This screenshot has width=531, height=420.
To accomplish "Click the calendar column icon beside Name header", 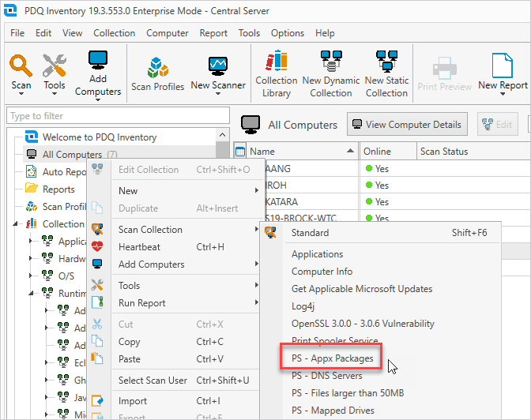I will point(240,152).
